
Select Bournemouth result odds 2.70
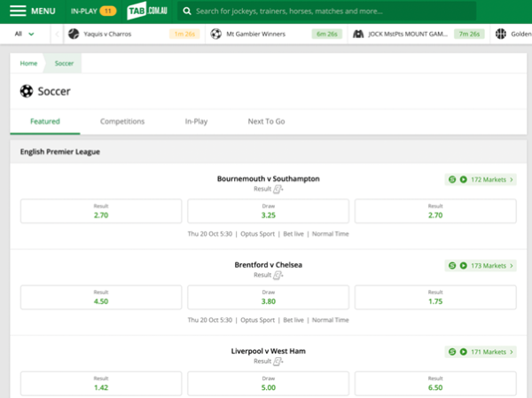tap(101, 211)
